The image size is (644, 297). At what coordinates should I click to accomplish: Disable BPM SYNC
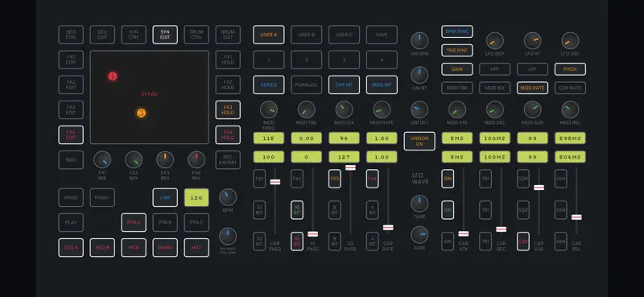click(457, 31)
